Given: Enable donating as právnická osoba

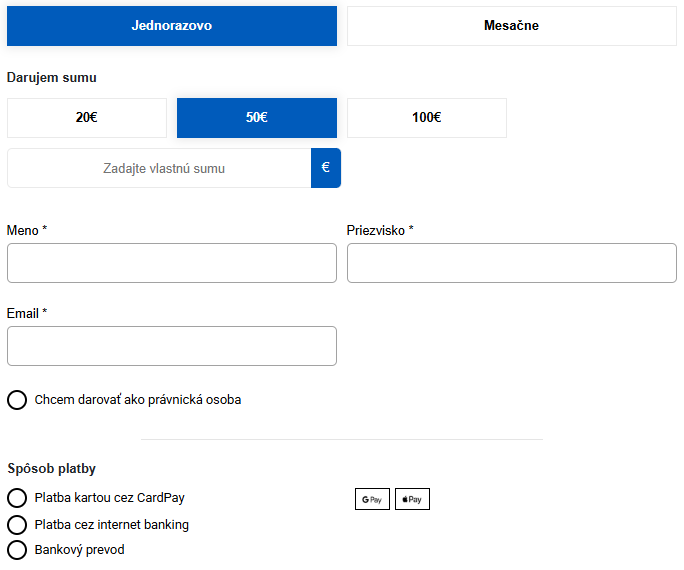Looking at the screenshot, I should coord(17,400).
